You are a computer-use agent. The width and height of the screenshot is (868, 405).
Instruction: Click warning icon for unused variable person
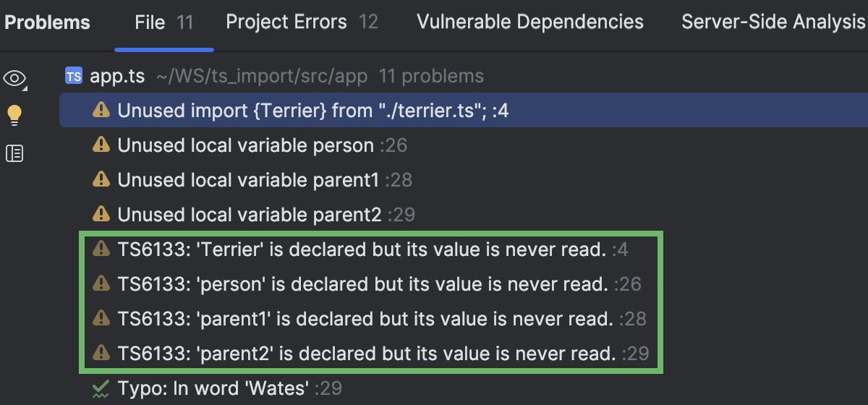pyautogui.click(x=101, y=145)
